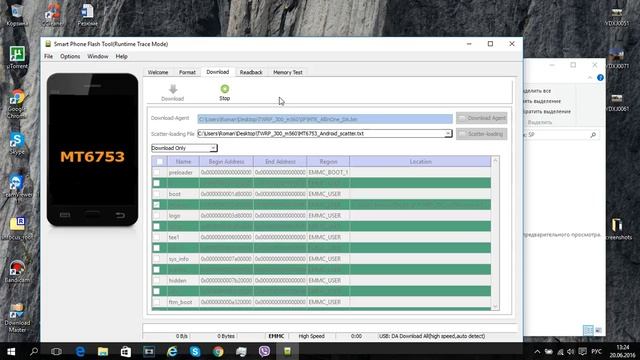Click the partition table scrollbar down arrow

pos(496,306)
